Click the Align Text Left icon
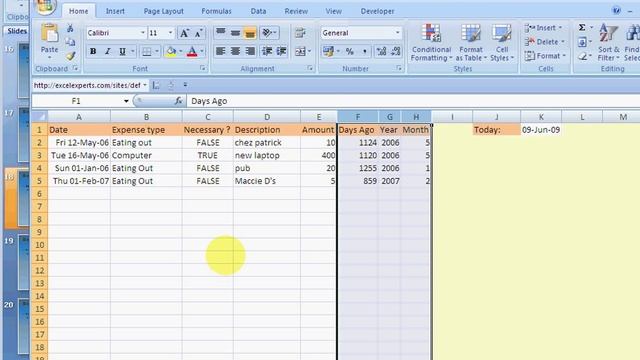Viewport: 640px width, 360px height. tap(220, 51)
